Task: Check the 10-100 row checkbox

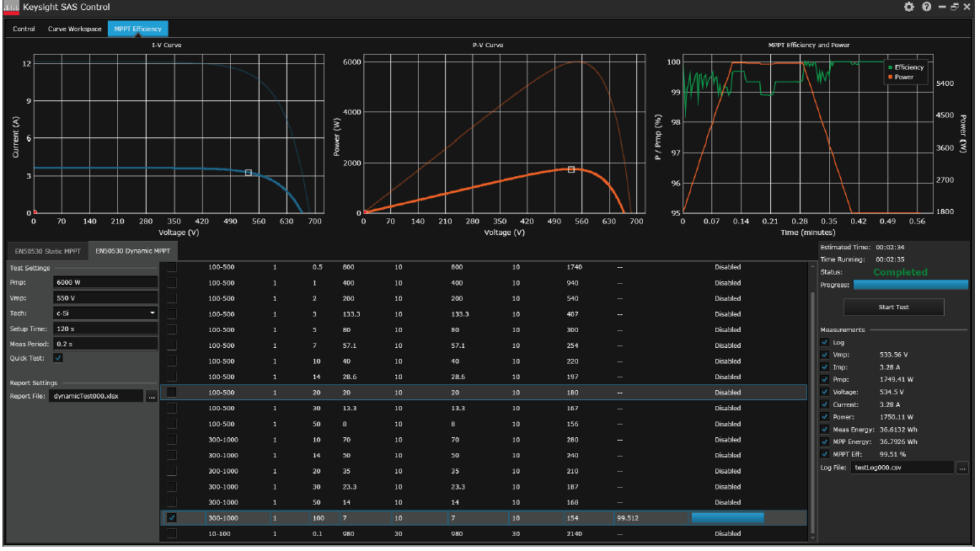Action: (171, 534)
